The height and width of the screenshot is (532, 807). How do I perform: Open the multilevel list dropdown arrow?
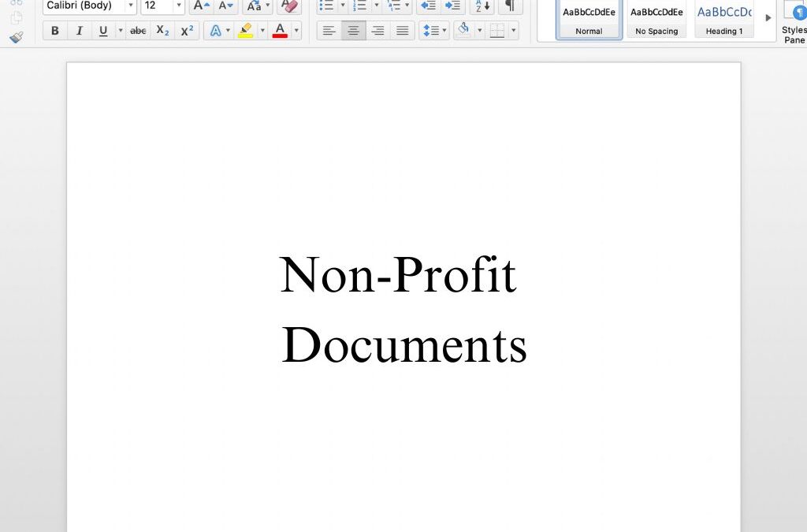(x=407, y=6)
